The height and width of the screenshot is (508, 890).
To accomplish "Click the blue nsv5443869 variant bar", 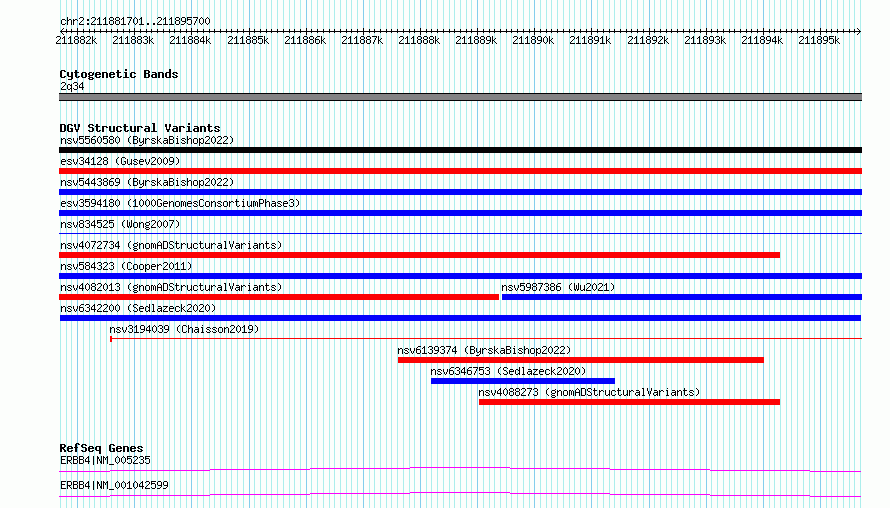I will tap(460, 192).
